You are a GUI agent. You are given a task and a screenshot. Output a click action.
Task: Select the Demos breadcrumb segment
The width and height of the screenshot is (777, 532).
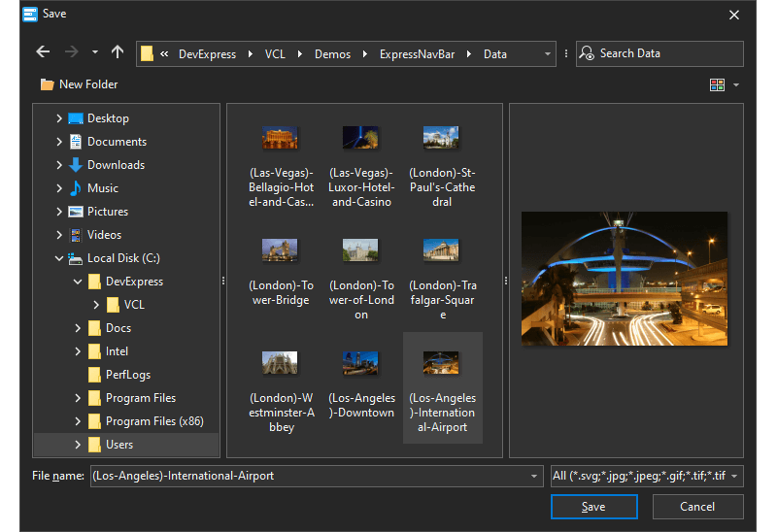point(332,54)
